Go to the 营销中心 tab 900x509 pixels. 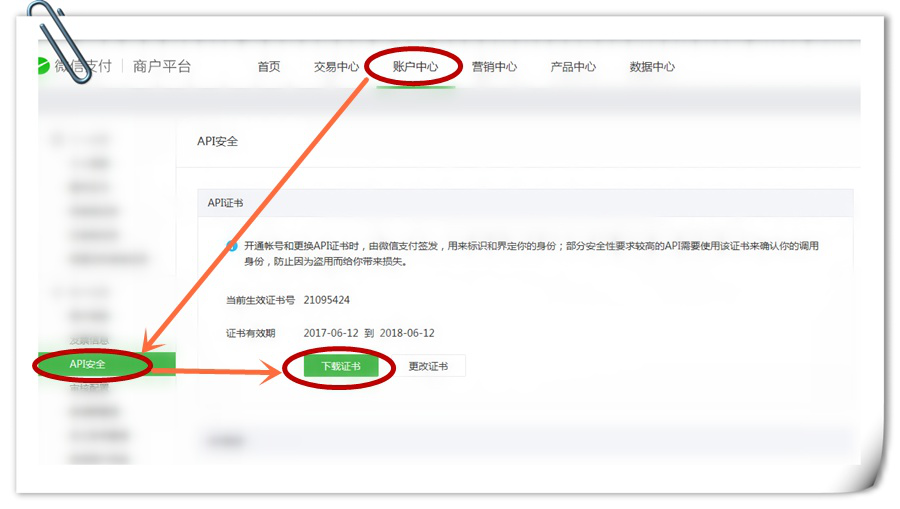tap(494, 67)
